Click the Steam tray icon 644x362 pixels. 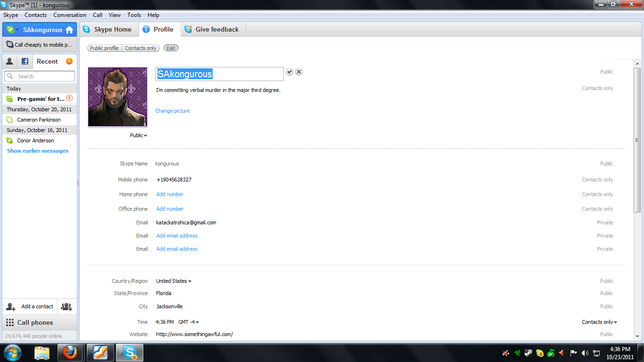(x=528, y=353)
